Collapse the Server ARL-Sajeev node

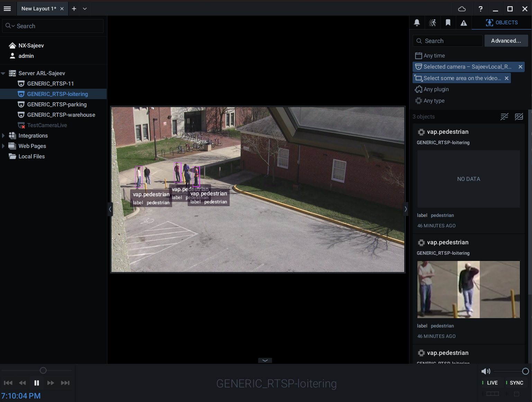3,73
